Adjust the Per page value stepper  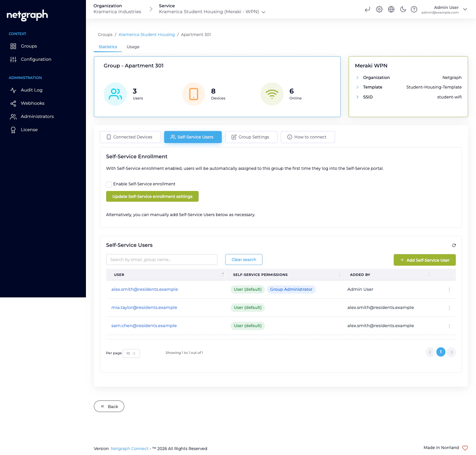click(135, 353)
